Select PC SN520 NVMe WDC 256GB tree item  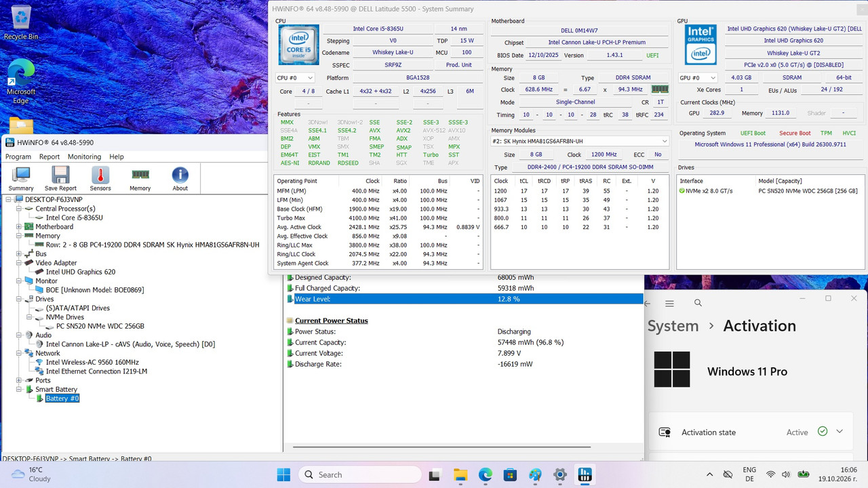(100, 327)
